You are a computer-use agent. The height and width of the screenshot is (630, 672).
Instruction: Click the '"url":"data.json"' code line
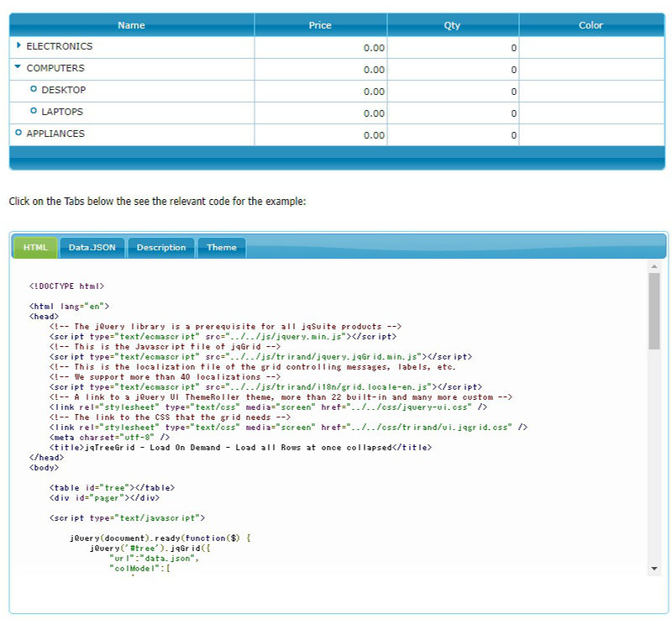[x=155, y=559]
